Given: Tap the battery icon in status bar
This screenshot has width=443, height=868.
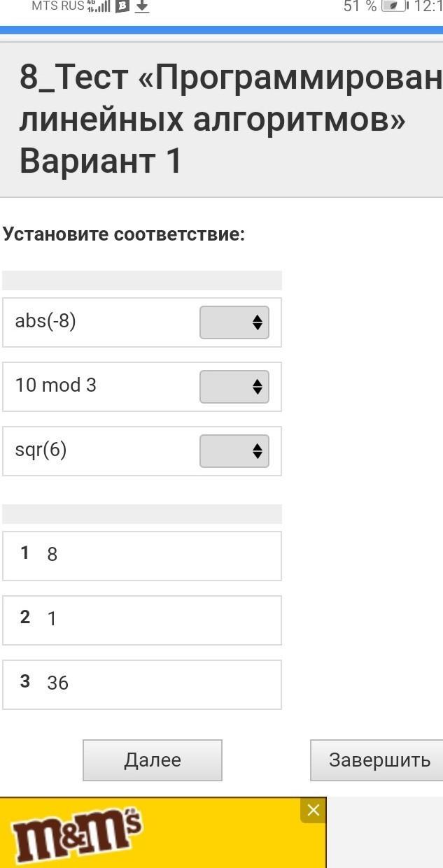Looking at the screenshot, I should click(x=395, y=7).
